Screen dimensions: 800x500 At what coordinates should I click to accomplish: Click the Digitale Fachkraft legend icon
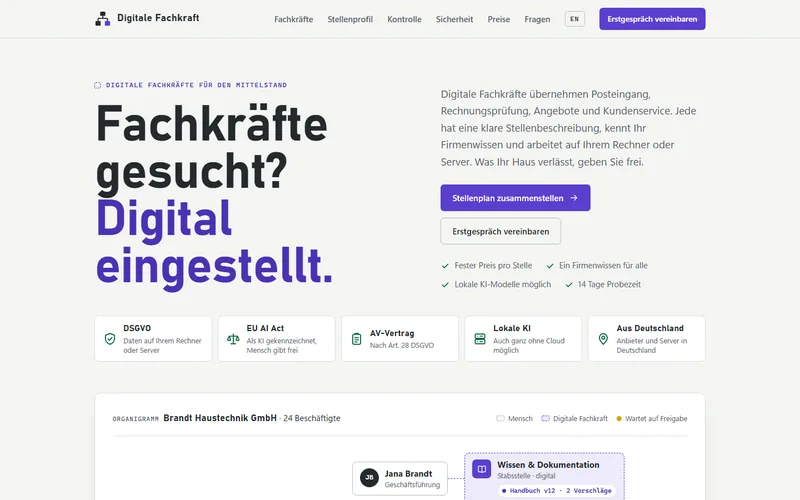click(x=545, y=418)
